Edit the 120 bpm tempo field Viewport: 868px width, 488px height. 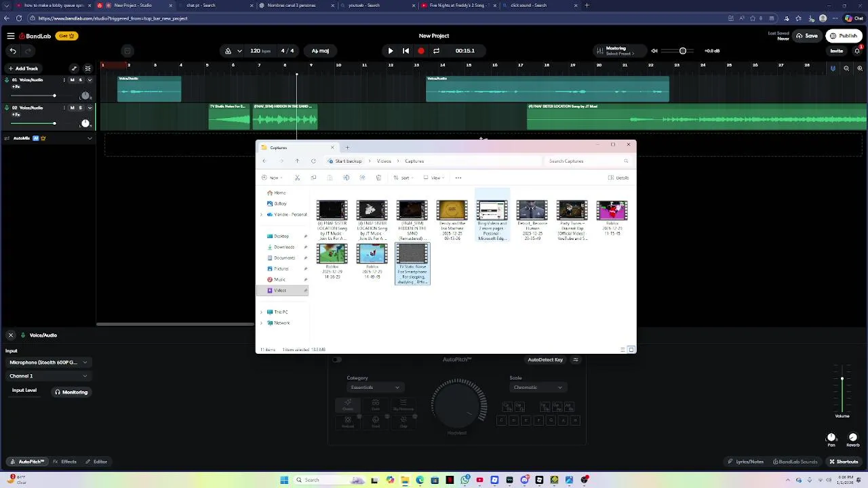[260, 51]
